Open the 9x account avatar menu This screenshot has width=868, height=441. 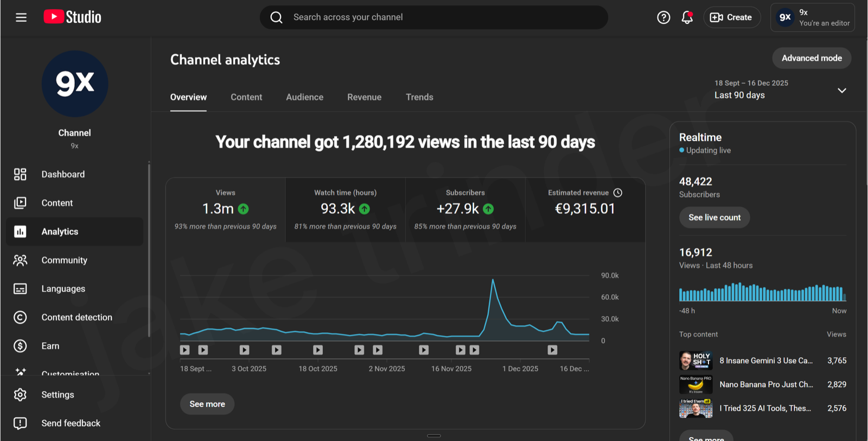(785, 17)
